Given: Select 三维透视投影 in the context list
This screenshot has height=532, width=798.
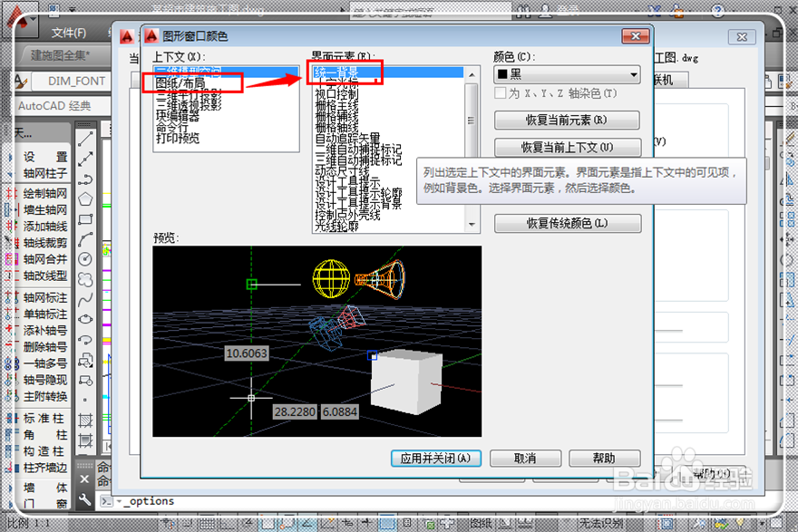Looking at the screenshot, I should coord(189,105).
